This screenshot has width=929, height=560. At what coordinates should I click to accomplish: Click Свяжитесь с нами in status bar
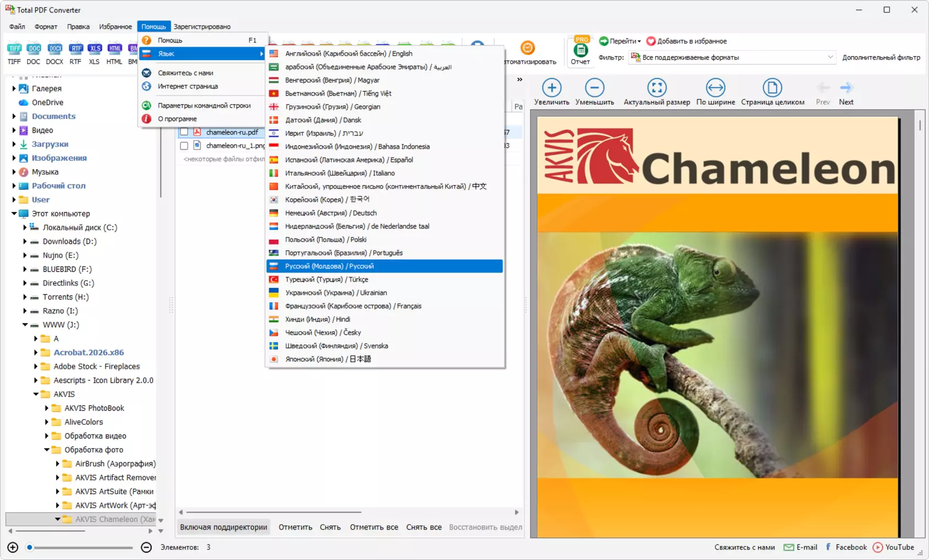coord(744,547)
